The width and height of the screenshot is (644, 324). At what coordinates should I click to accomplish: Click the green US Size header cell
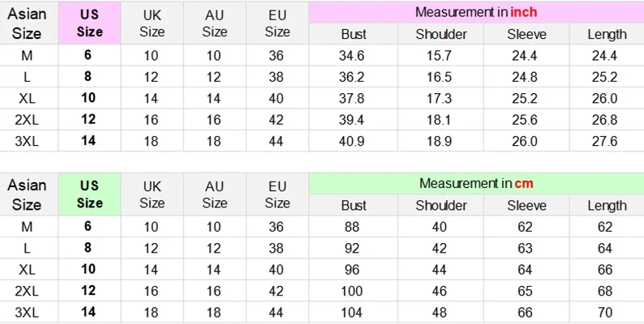[89, 194]
